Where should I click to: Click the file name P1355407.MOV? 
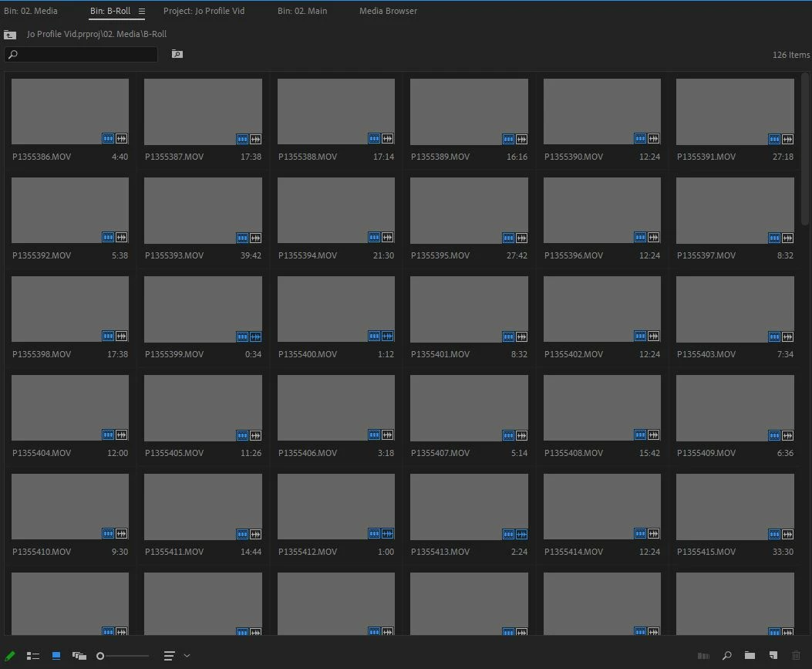pyautogui.click(x=440, y=453)
